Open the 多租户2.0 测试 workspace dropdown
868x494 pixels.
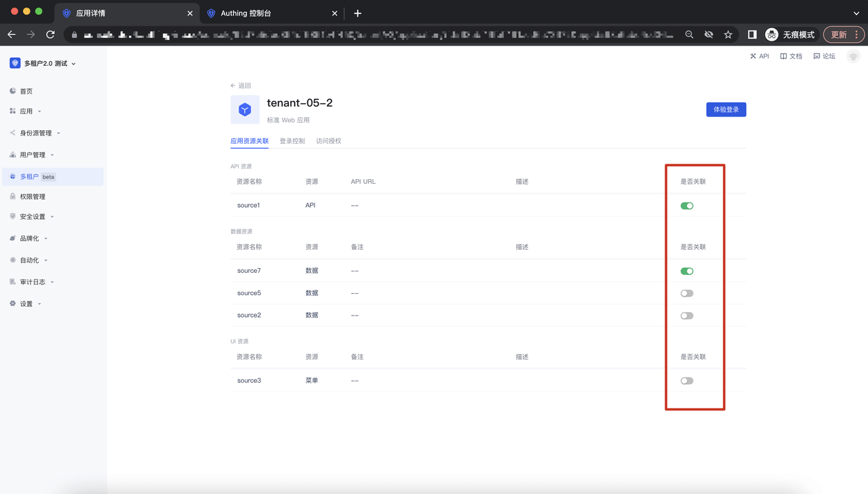click(x=43, y=63)
